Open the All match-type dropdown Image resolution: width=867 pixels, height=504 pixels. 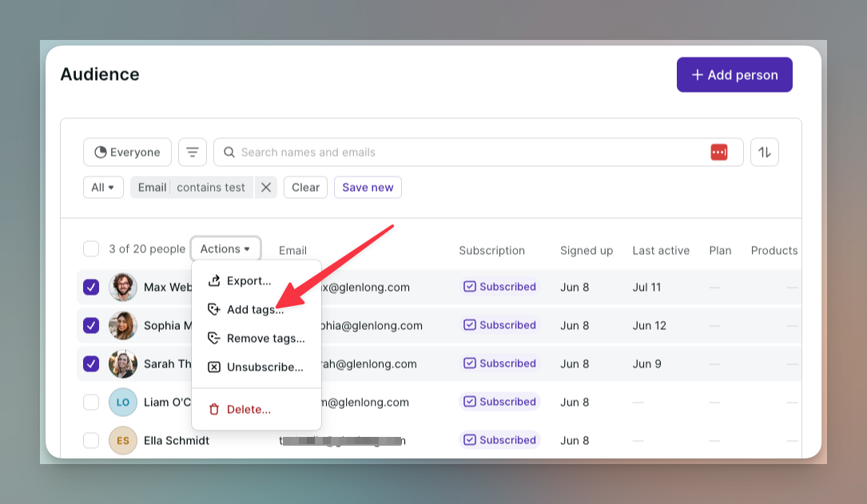103,188
